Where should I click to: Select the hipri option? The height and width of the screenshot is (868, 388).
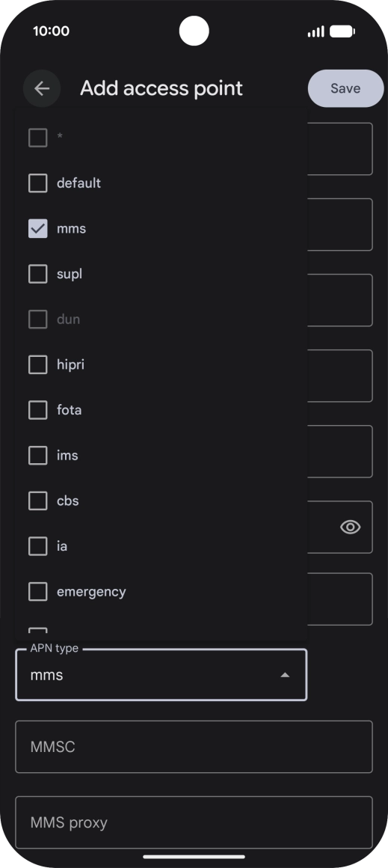tap(161, 365)
